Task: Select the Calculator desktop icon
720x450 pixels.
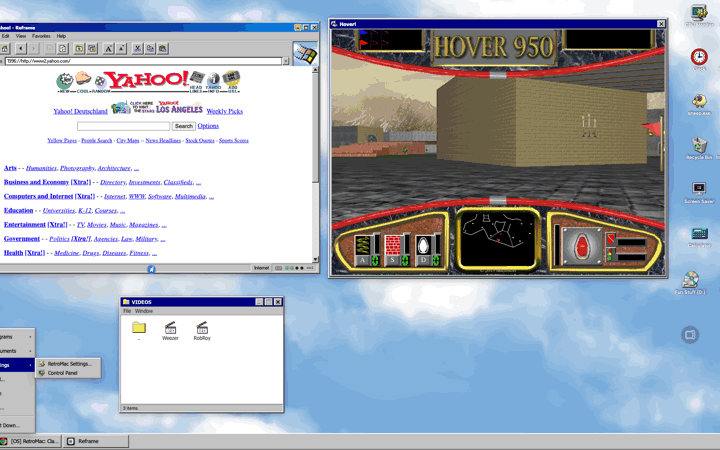Action: point(699,237)
